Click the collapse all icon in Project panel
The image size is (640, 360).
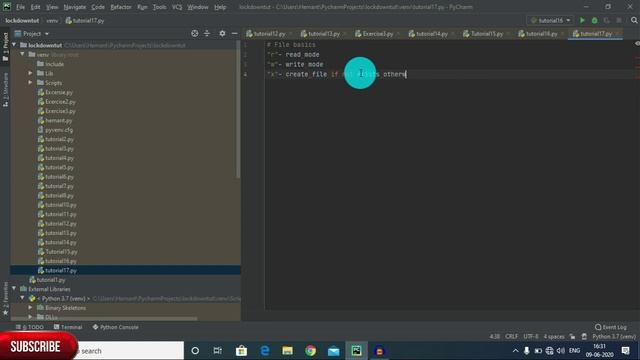click(207, 33)
